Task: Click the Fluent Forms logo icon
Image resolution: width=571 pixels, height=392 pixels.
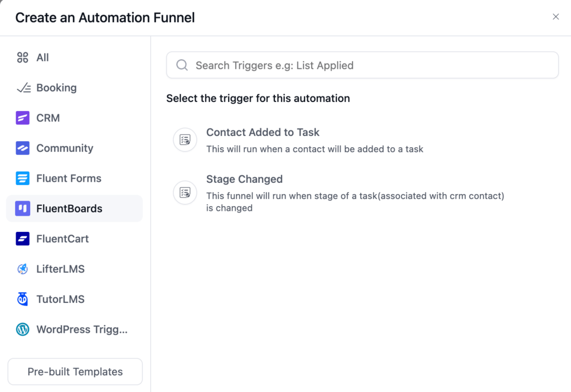Action: (x=22, y=178)
